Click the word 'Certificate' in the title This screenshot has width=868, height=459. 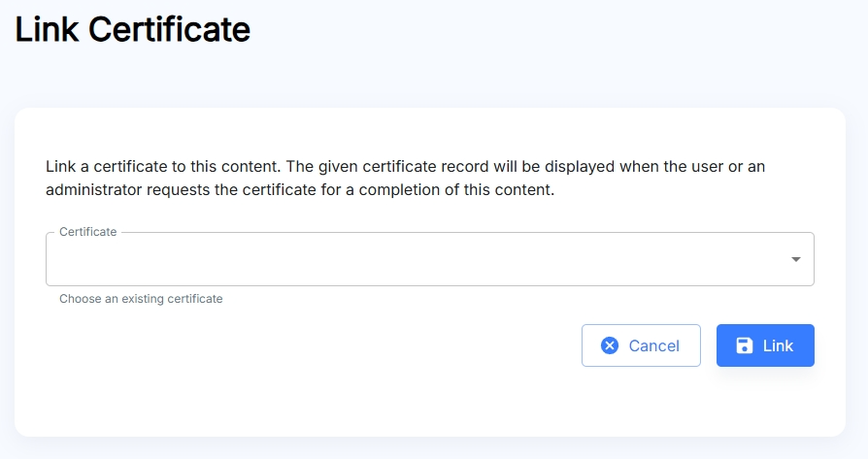pyautogui.click(x=169, y=29)
